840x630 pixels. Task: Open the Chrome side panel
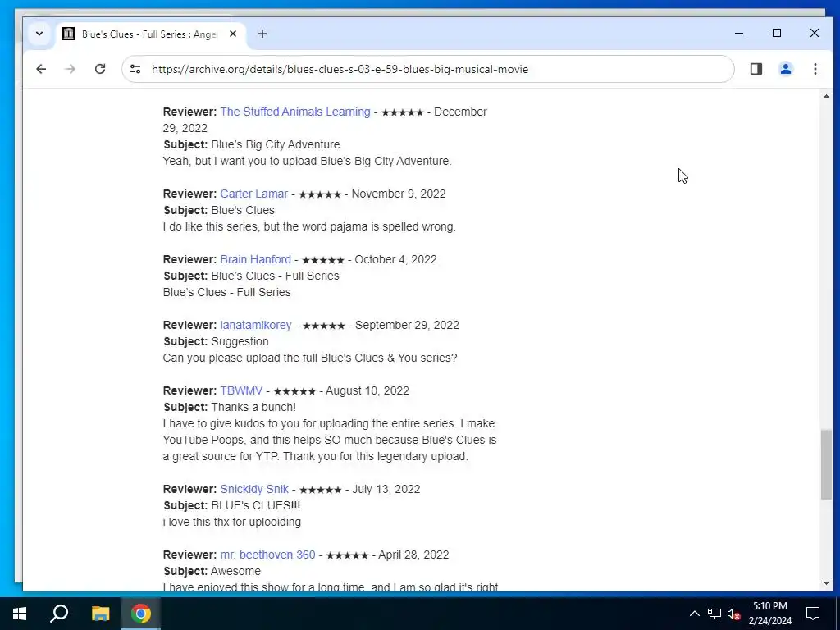pyautogui.click(x=756, y=69)
